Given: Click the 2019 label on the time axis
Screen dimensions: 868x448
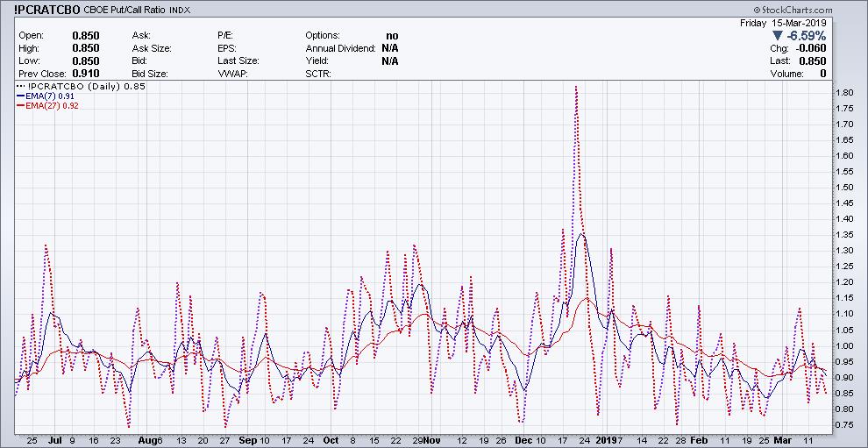Looking at the screenshot, I should pos(605,439).
